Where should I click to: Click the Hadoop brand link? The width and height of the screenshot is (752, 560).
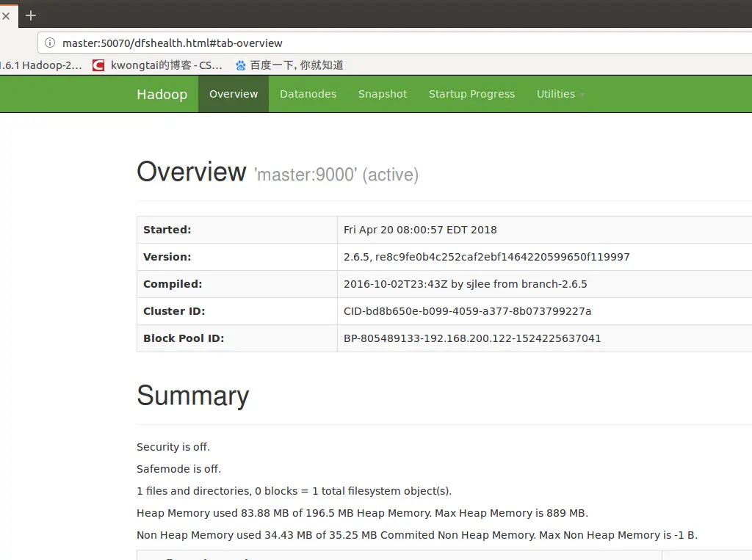(162, 94)
